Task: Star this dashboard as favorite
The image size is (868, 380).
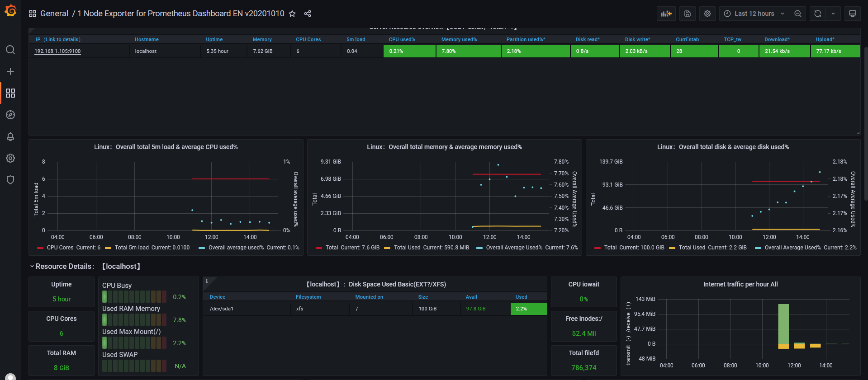Action: point(292,14)
